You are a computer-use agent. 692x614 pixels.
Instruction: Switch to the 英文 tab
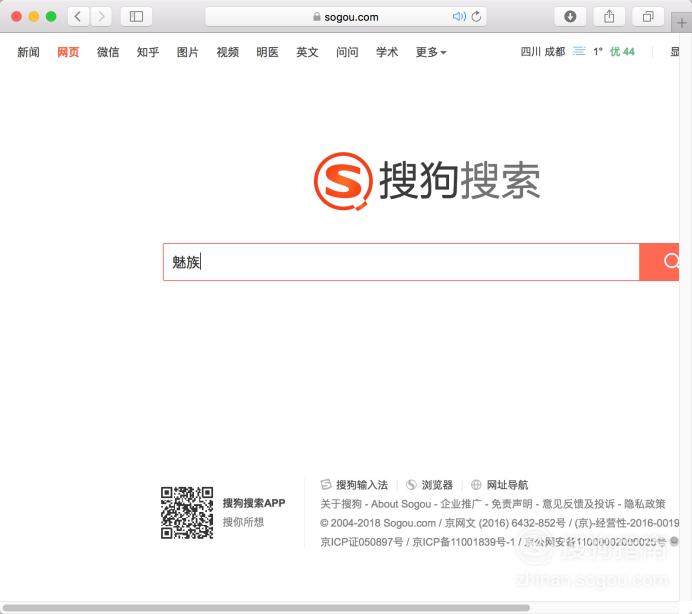tap(307, 52)
